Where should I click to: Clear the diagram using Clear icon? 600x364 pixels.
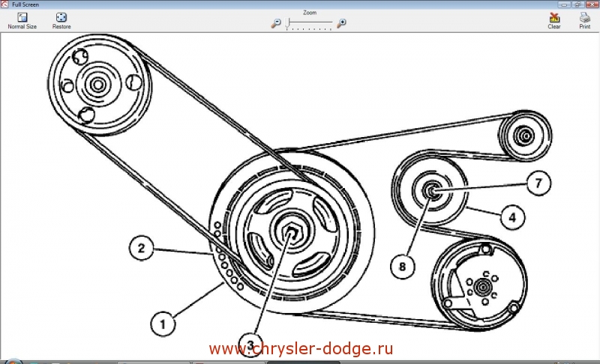[554, 17]
